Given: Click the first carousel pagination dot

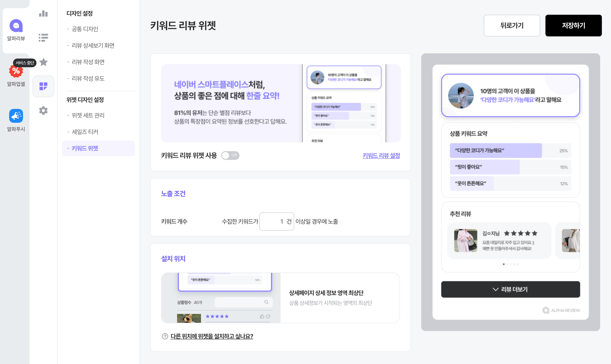Looking at the screenshot, I should coord(504,264).
